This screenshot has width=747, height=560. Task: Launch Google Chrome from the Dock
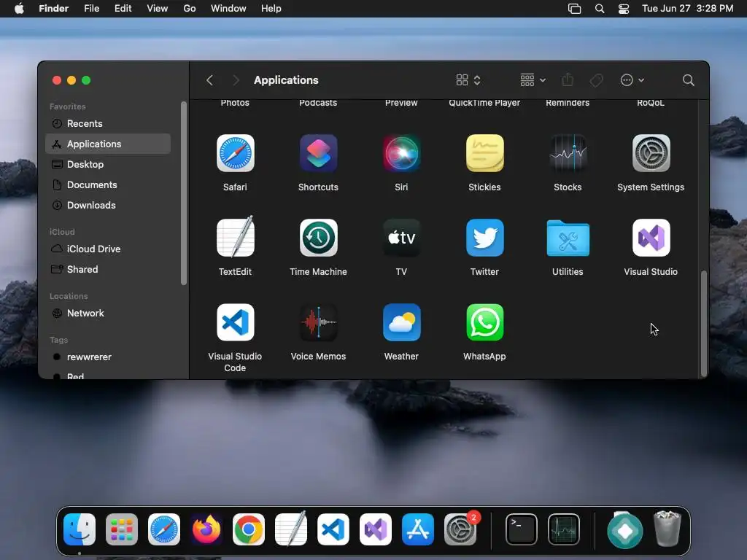249,529
